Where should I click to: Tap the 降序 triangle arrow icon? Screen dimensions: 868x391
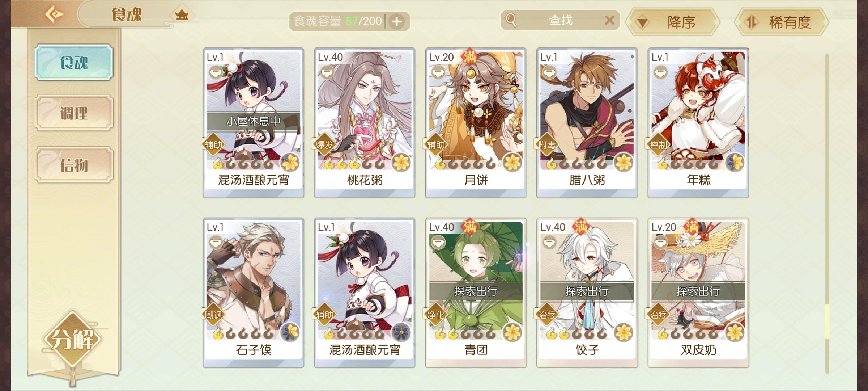coord(642,23)
